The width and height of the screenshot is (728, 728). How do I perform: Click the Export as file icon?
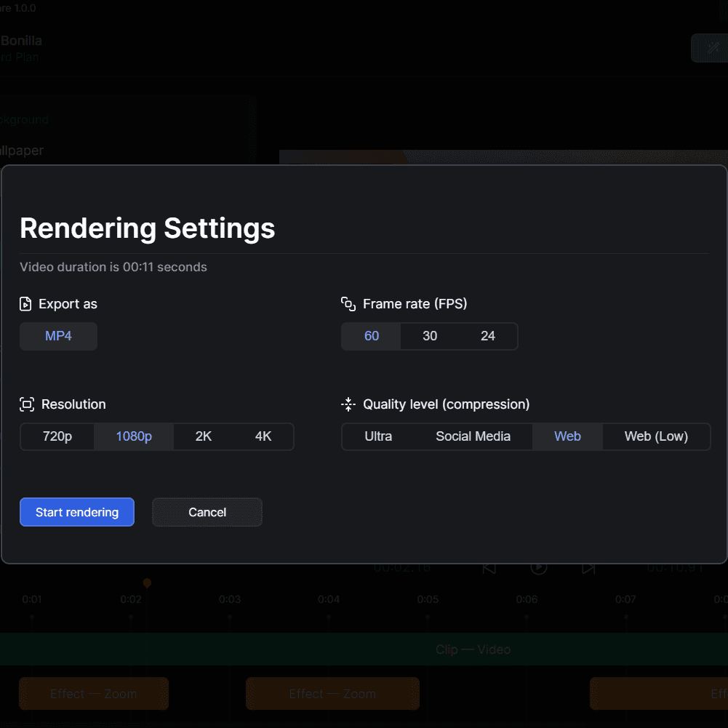click(x=26, y=304)
